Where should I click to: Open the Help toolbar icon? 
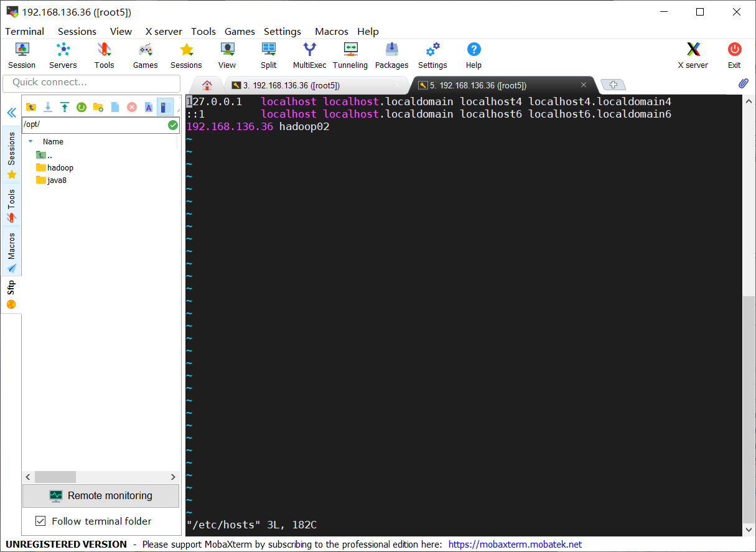coord(474,55)
